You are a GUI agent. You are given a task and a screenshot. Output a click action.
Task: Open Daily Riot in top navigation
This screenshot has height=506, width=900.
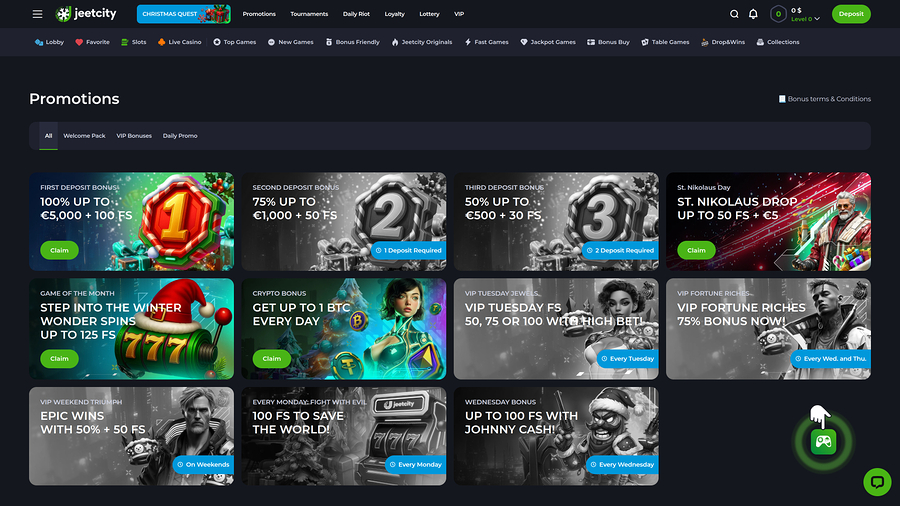pyautogui.click(x=356, y=14)
